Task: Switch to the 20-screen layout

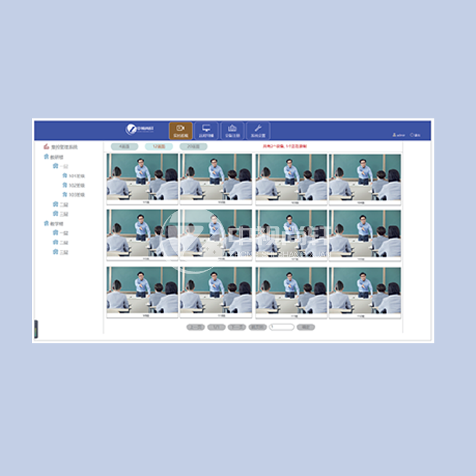Action: 193,146
